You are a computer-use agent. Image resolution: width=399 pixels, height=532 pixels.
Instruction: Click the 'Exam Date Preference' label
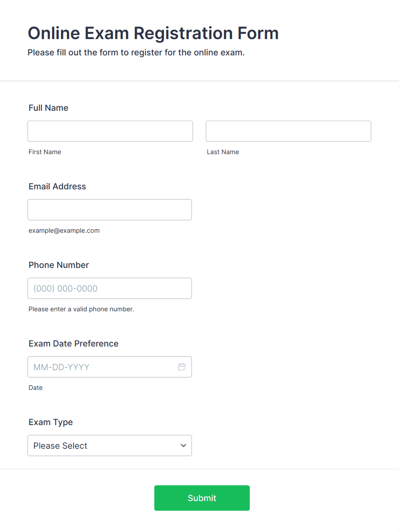click(73, 344)
